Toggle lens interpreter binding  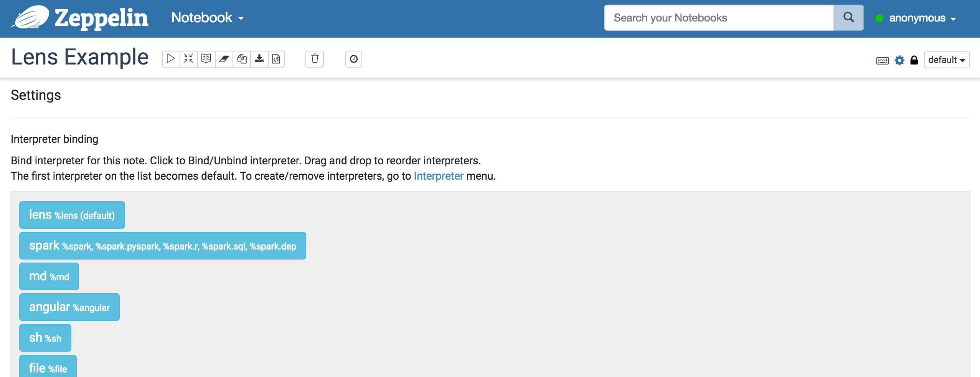(x=72, y=215)
